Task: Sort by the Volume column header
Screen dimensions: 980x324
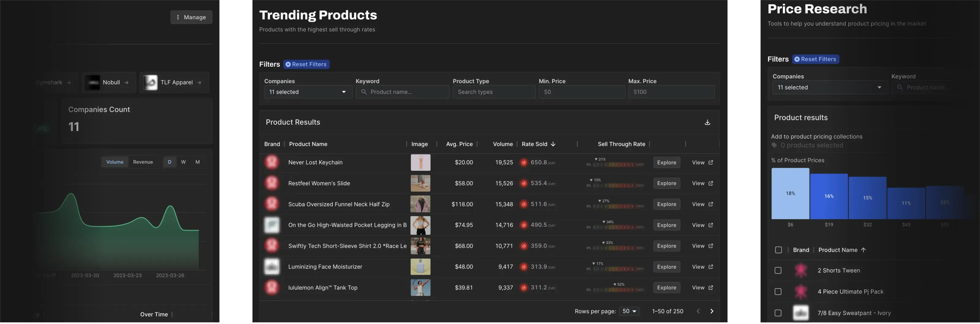Action: pyautogui.click(x=503, y=145)
